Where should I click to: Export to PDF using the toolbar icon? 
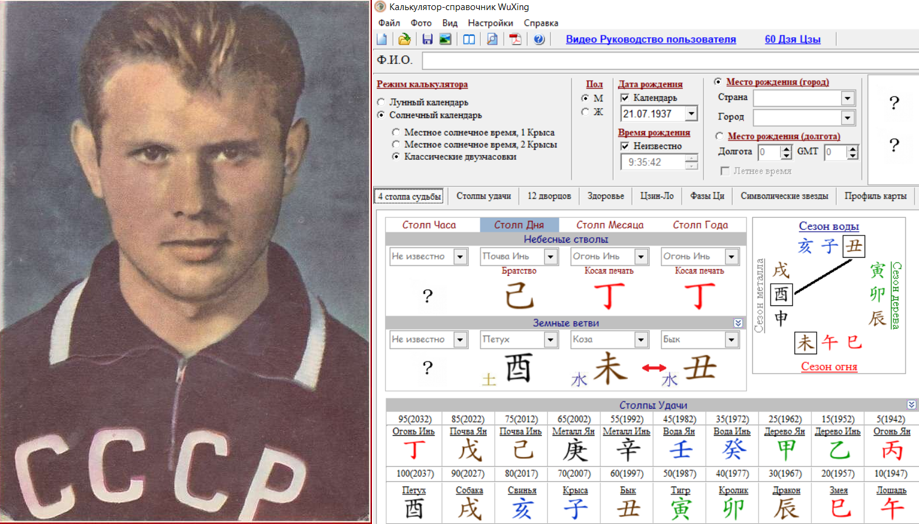[515, 39]
